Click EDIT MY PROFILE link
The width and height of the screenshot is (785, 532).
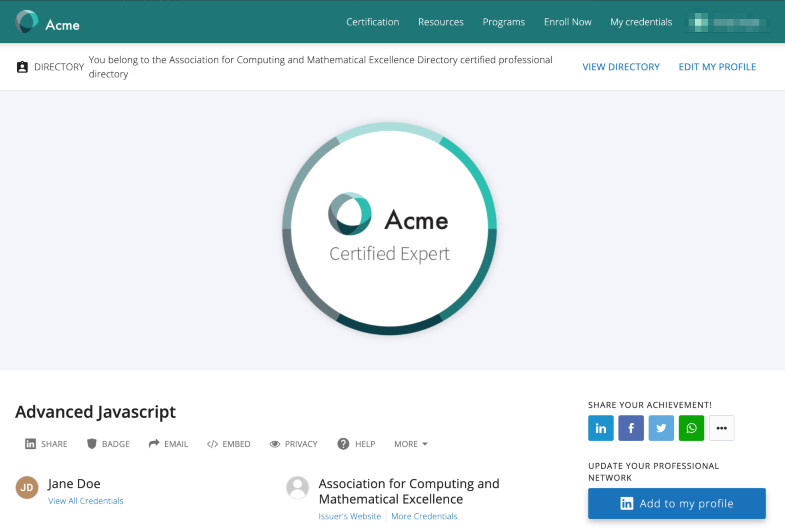click(717, 67)
